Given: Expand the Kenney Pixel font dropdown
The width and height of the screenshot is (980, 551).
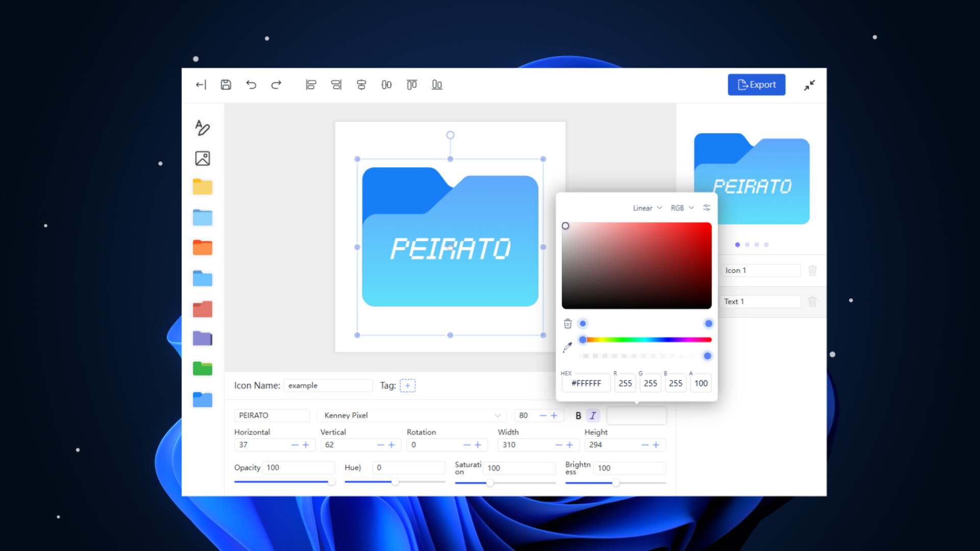Looking at the screenshot, I should 498,415.
